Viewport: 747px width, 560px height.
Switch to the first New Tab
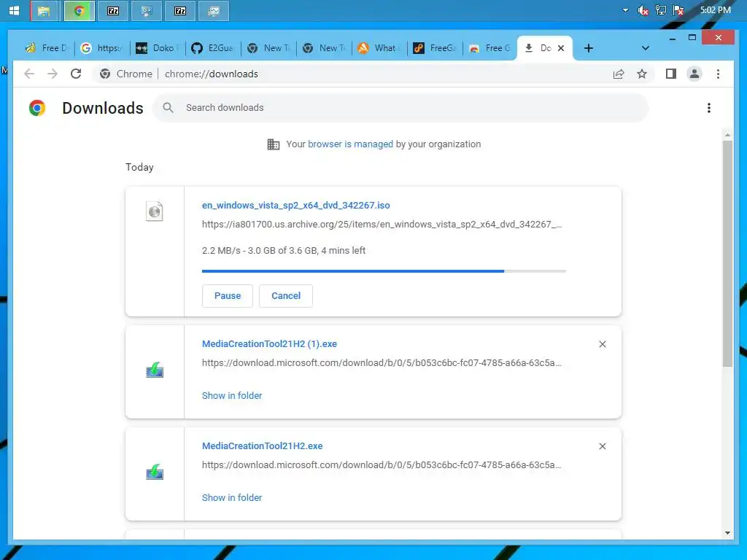click(268, 48)
